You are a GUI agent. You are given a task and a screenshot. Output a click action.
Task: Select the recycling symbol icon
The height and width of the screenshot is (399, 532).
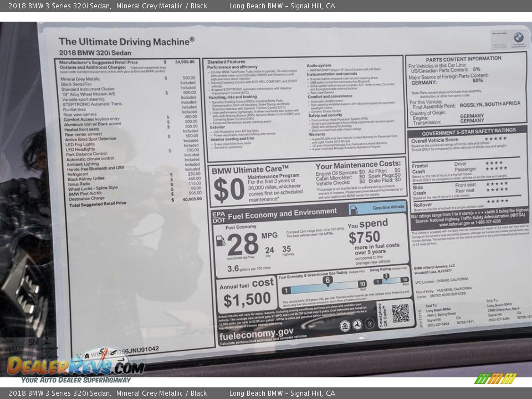[370, 324]
